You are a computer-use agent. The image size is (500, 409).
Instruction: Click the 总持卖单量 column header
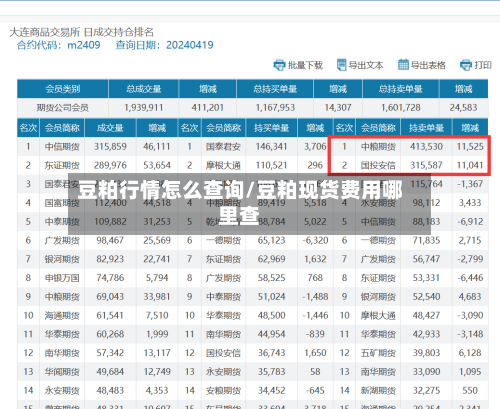tap(401, 89)
